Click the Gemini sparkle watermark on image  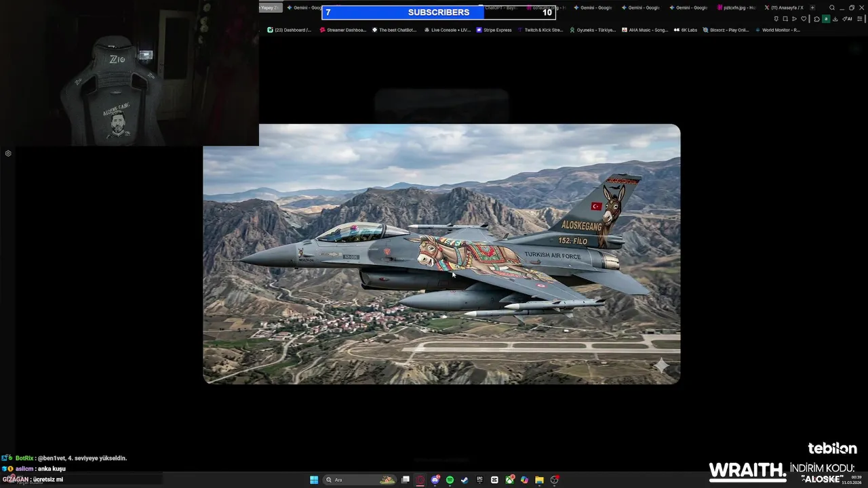(x=661, y=366)
